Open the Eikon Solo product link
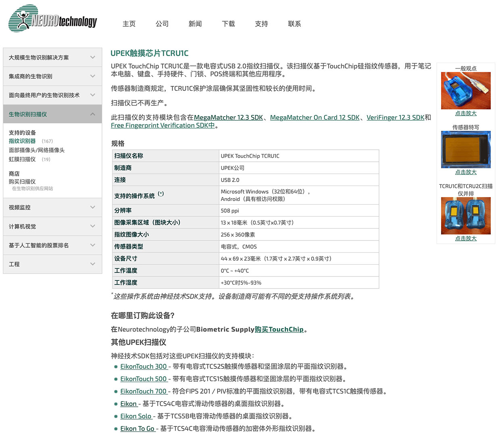Image resolution: width=504 pixels, height=437 pixels. pyautogui.click(x=136, y=416)
